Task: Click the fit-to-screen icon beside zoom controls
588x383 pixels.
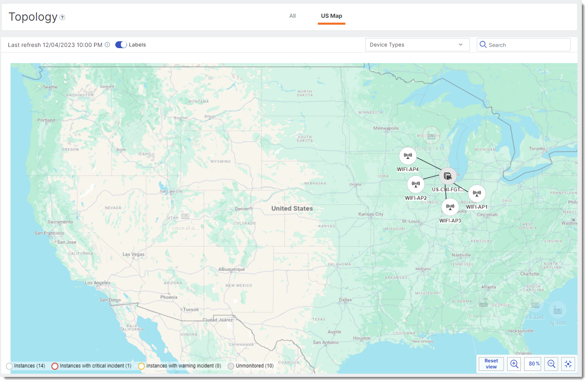Action: [568, 364]
